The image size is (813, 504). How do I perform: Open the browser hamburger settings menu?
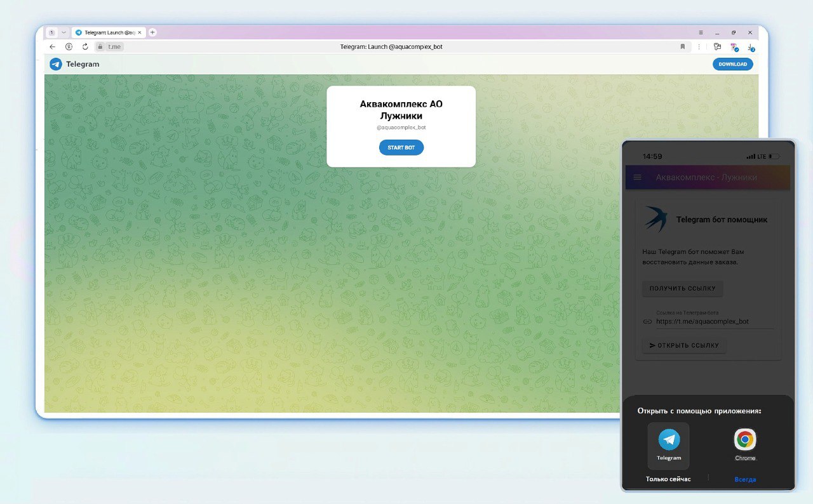click(x=701, y=32)
